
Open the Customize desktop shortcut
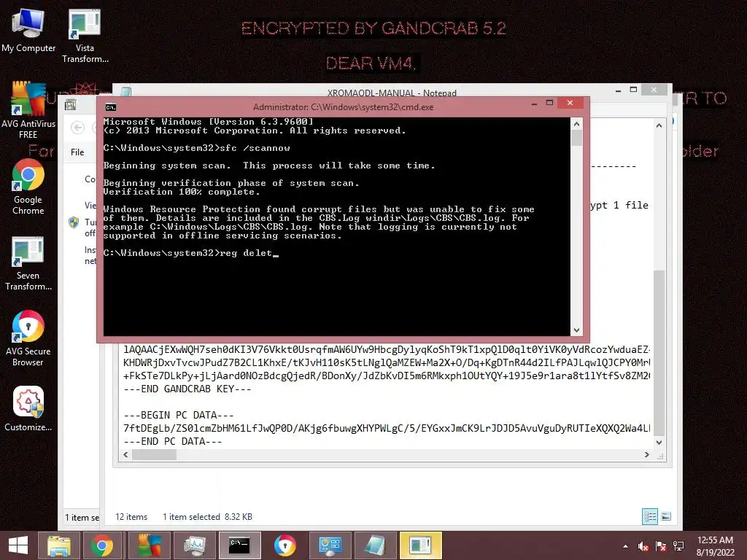click(28, 408)
